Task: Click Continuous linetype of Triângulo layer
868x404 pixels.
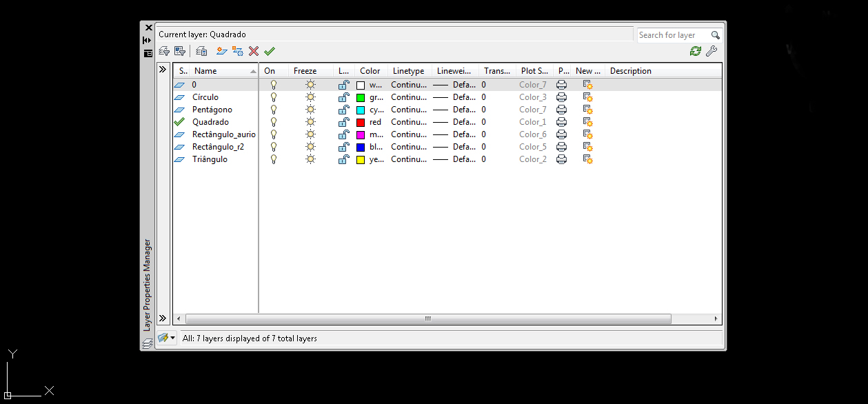Action: (409, 159)
